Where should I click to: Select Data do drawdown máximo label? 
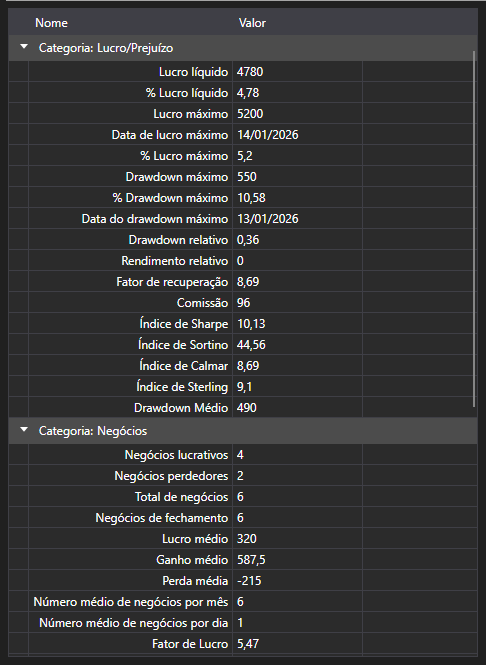click(x=155, y=219)
